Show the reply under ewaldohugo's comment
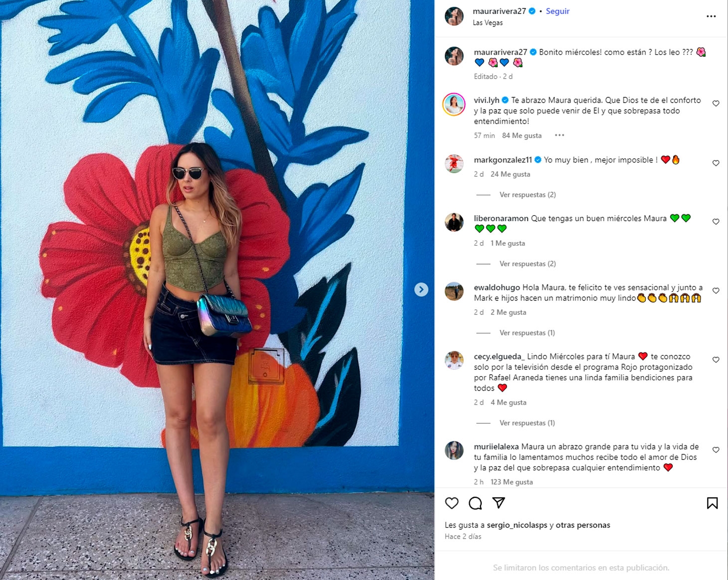The image size is (728, 580). tap(527, 333)
